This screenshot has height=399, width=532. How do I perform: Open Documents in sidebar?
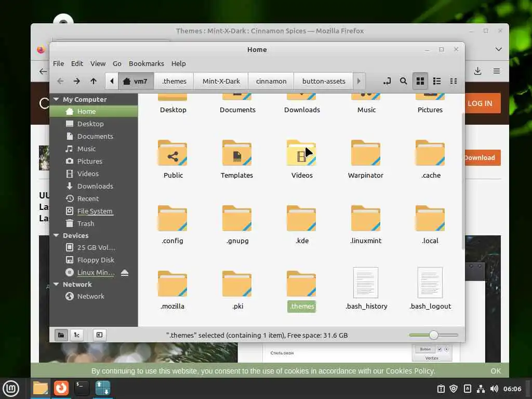[94, 137]
